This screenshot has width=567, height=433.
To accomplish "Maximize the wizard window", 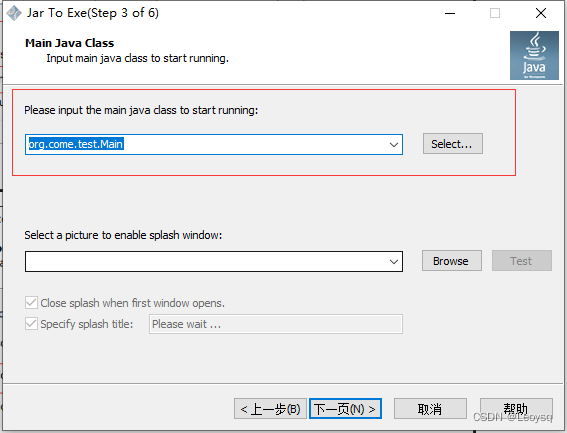I will coord(495,13).
